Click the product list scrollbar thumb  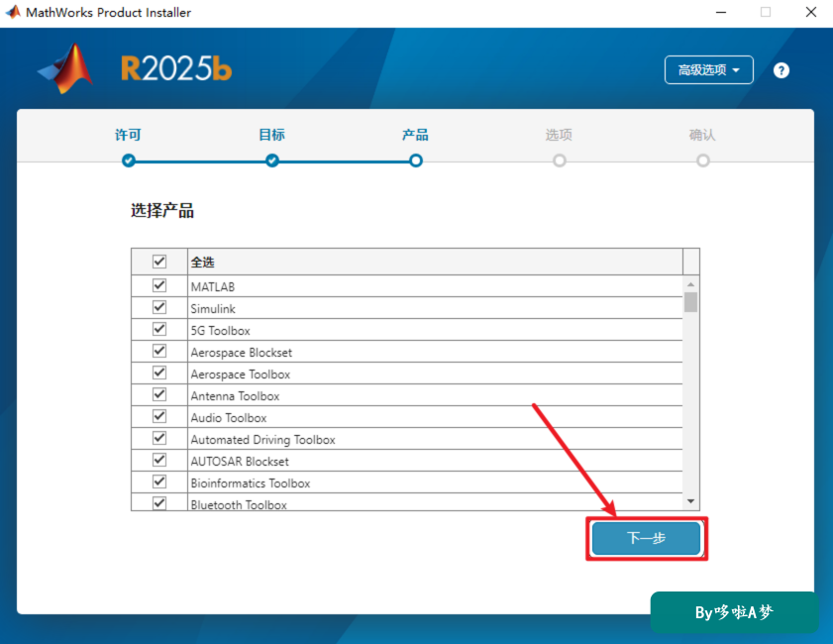coord(690,303)
